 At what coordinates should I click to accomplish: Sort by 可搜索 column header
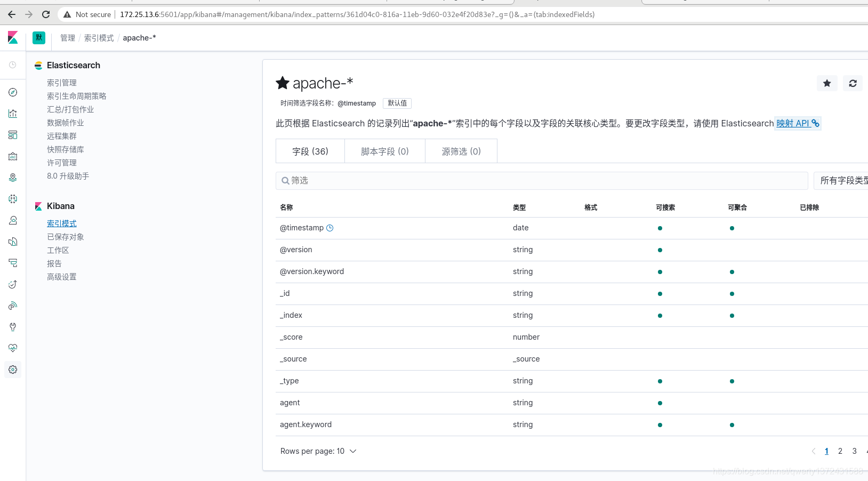coord(665,207)
